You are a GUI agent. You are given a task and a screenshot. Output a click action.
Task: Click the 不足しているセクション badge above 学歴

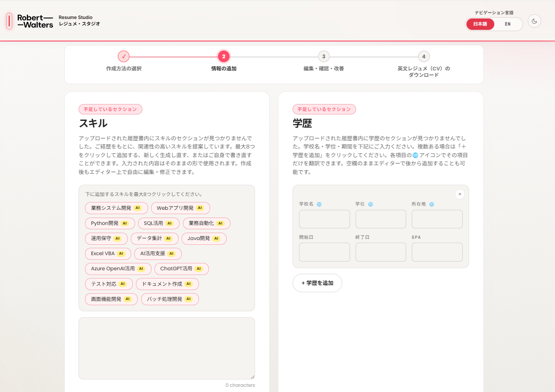325,109
